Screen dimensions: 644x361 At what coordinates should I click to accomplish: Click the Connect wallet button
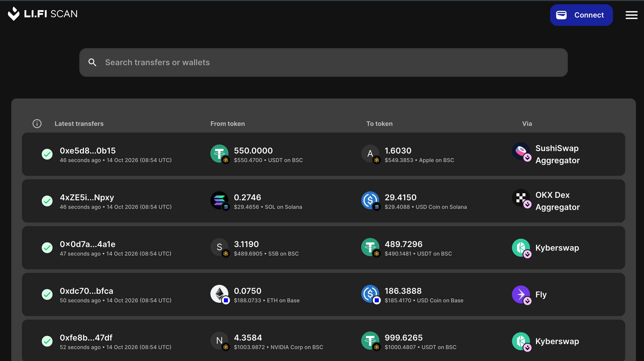(581, 15)
